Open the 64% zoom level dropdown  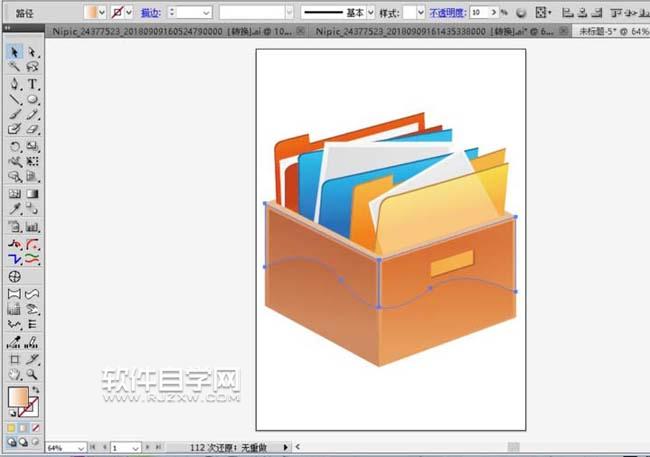point(81,448)
